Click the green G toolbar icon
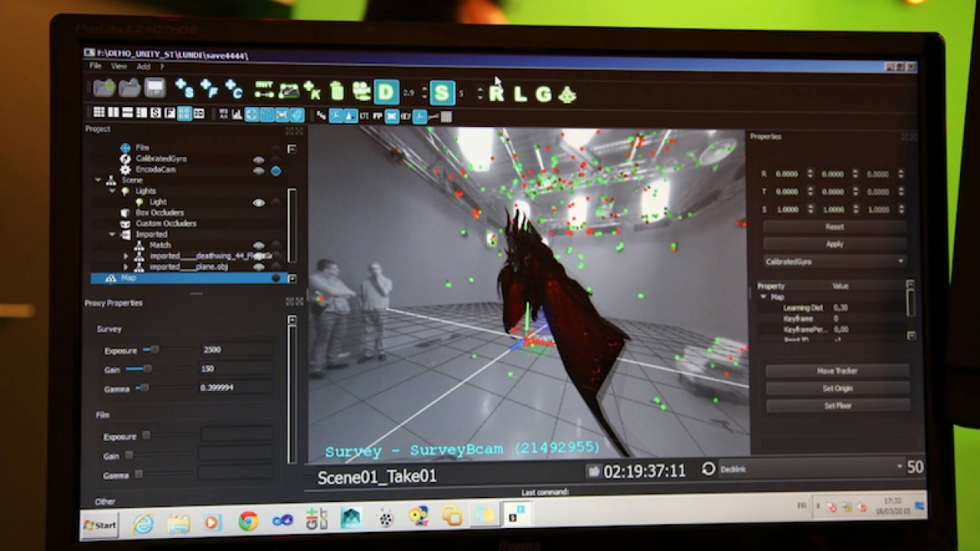The image size is (980, 551). (x=544, y=95)
